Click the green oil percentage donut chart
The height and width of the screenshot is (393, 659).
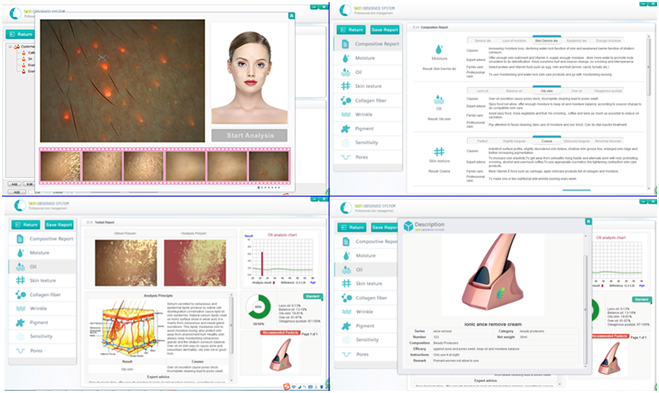pos(258,307)
